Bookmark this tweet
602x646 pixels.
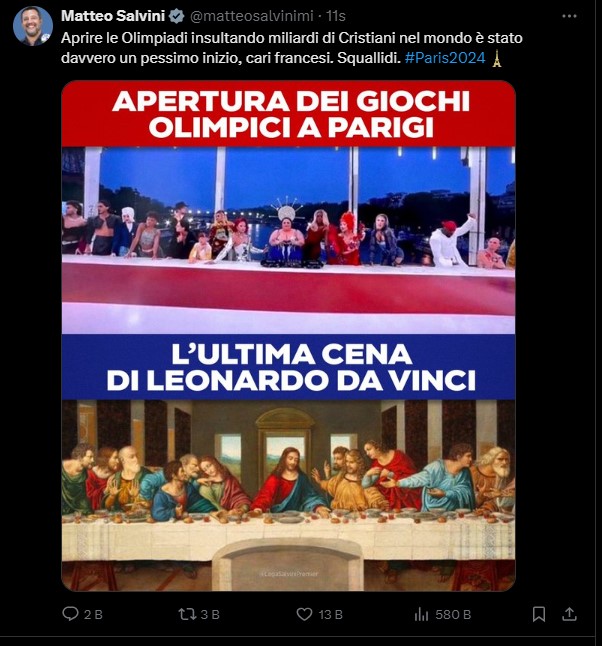click(539, 614)
